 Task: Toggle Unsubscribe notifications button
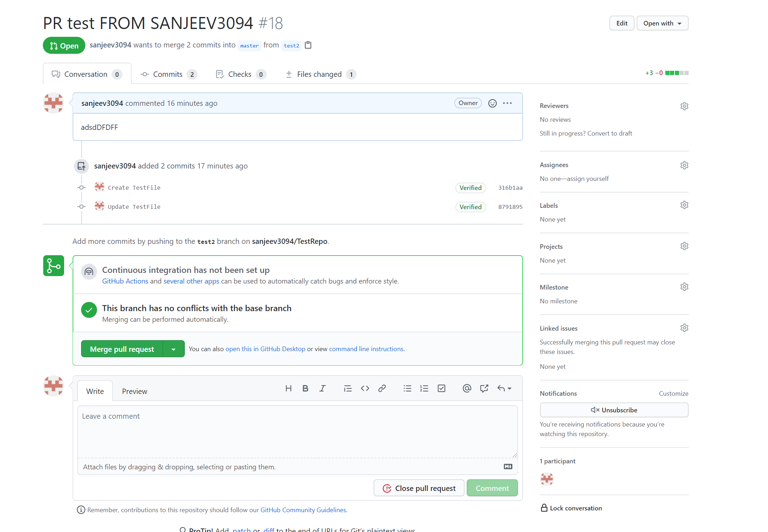614,410
